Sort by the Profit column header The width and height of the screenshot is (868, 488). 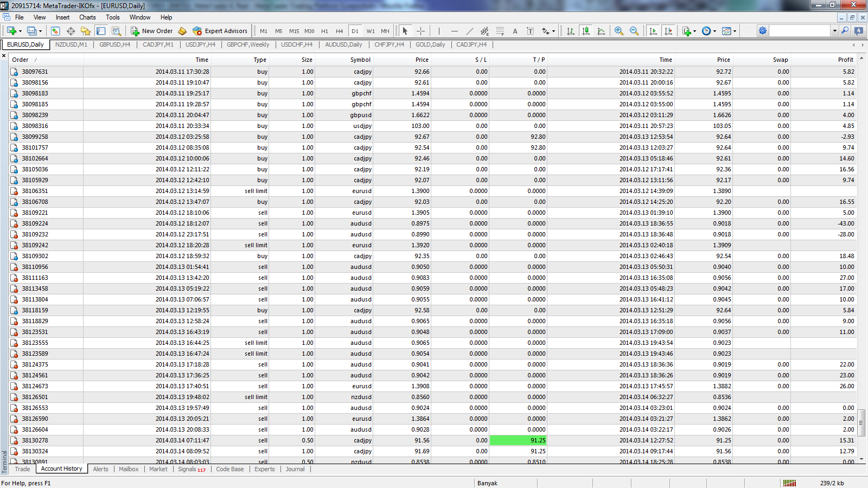(x=824, y=60)
